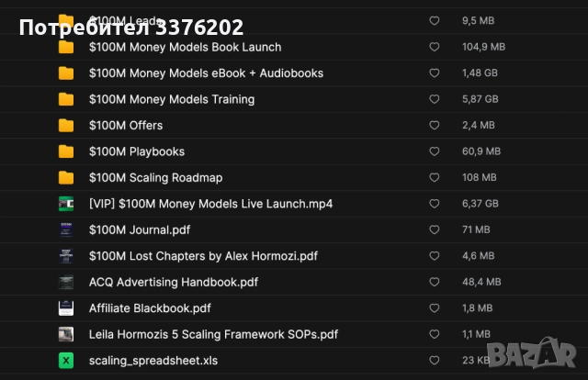
Task: Click the $100M Journal.pdf thumbnail
Action: point(66,229)
